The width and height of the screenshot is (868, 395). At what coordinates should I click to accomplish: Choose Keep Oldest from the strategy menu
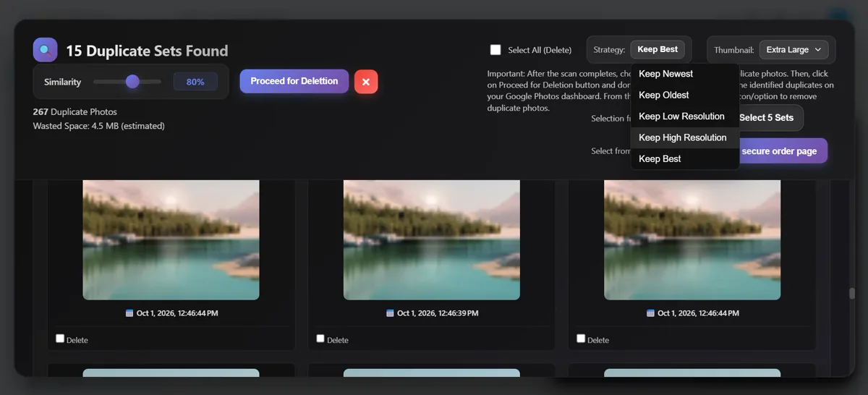coord(684,95)
